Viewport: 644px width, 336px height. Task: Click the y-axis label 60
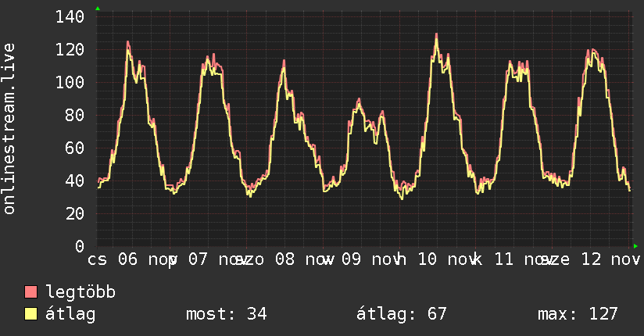coord(75,148)
